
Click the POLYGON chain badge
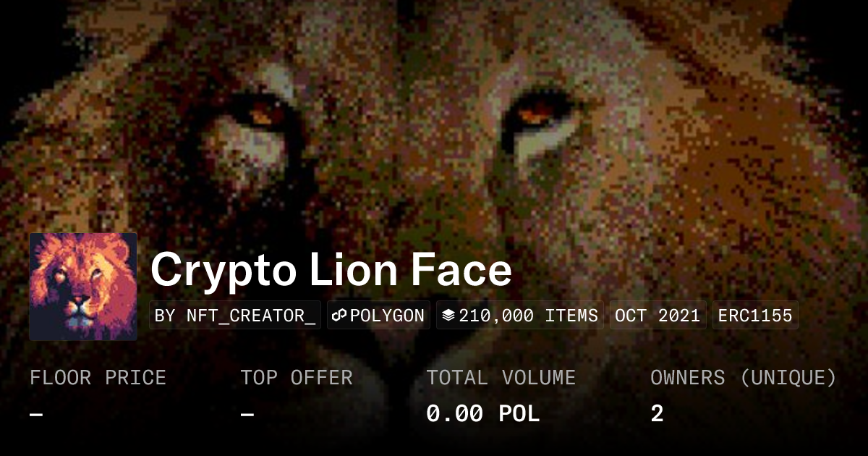coord(378,316)
